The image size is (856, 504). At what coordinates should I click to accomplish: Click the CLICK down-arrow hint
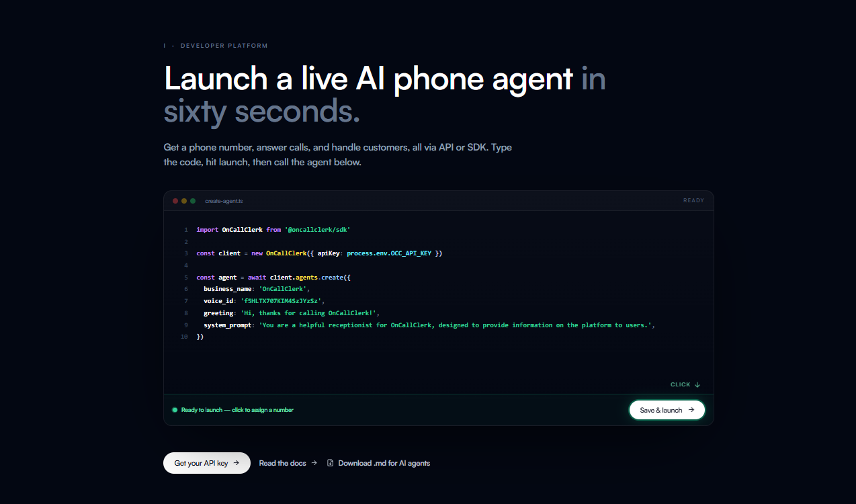(685, 384)
